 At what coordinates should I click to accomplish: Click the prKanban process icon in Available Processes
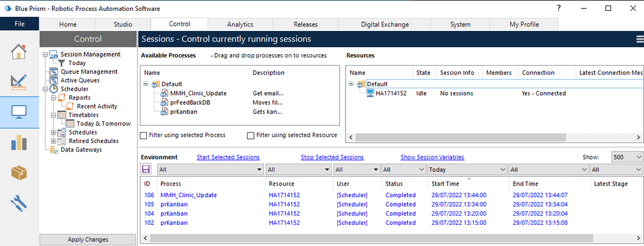point(164,111)
